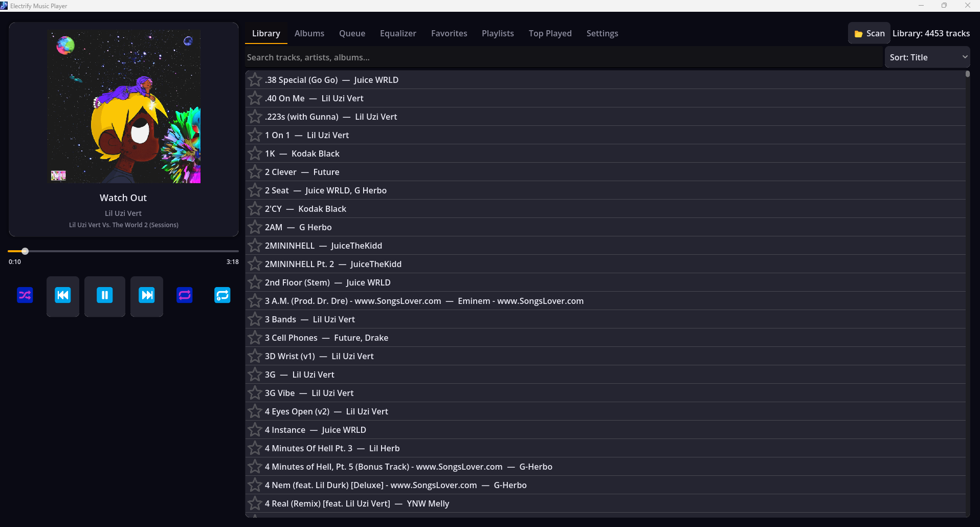Star the track 2MININHELL Pt. 2

pyautogui.click(x=255, y=264)
